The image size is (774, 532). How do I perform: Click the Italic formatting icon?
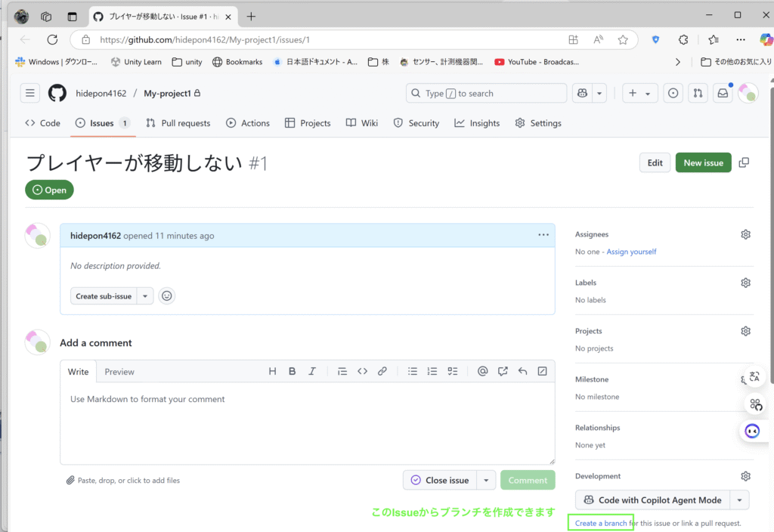(311, 371)
